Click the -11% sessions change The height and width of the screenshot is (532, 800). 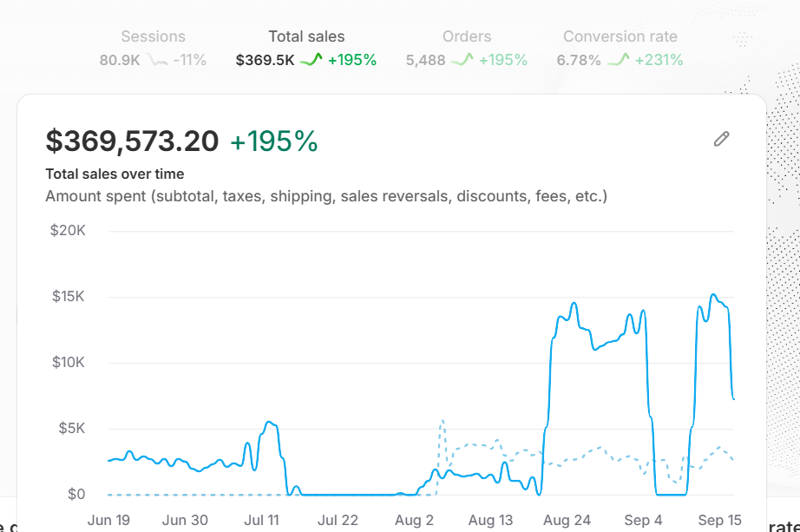click(x=190, y=60)
